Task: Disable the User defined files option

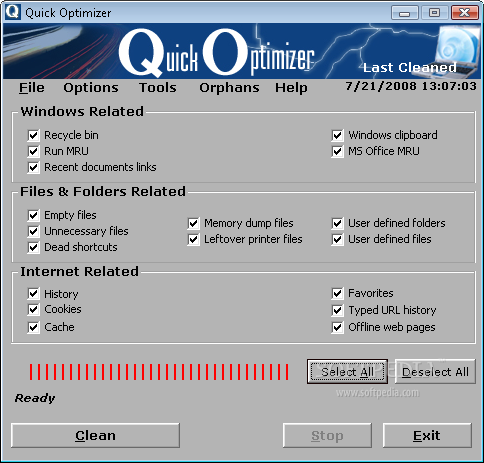Action: click(x=337, y=239)
